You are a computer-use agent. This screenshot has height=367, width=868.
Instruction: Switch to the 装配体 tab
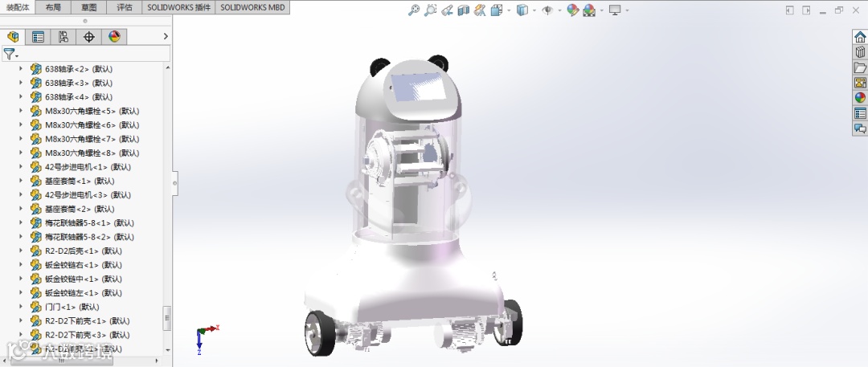18,7
